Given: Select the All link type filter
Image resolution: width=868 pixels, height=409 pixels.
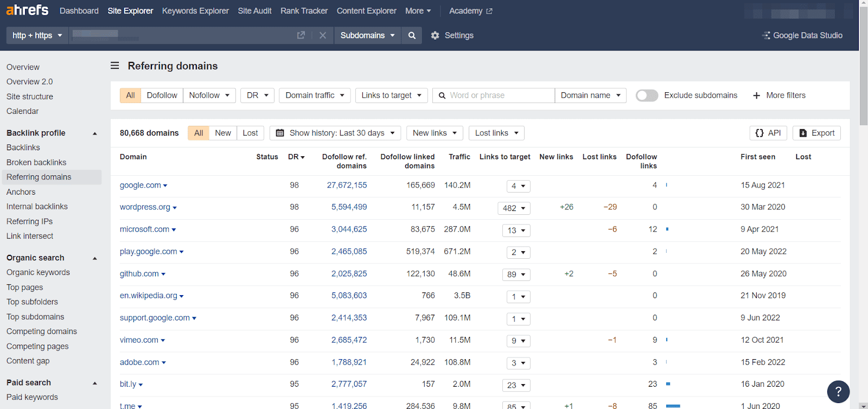Looking at the screenshot, I should pyautogui.click(x=130, y=95).
